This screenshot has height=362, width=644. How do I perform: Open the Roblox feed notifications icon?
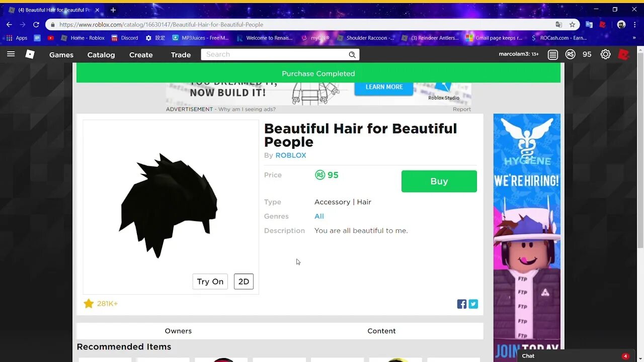coord(553,54)
